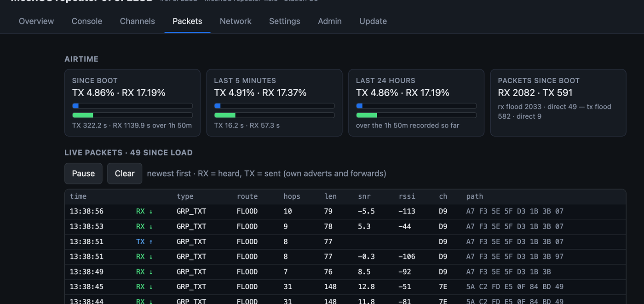Image resolution: width=644 pixels, height=304 pixels.
Task: Click the 'PACKETS SINCE BOOT' card title
Action: coord(539,80)
